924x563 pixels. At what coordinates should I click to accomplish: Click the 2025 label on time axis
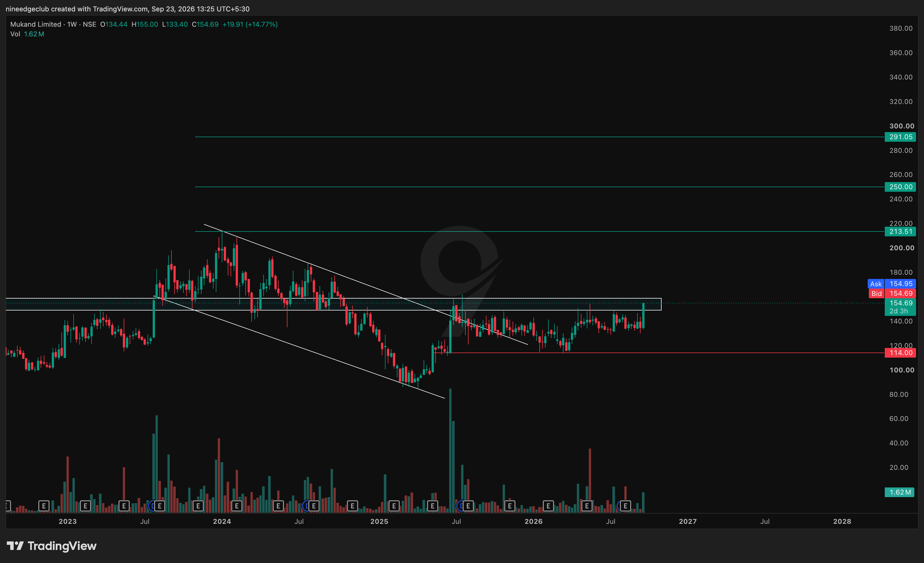click(379, 522)
